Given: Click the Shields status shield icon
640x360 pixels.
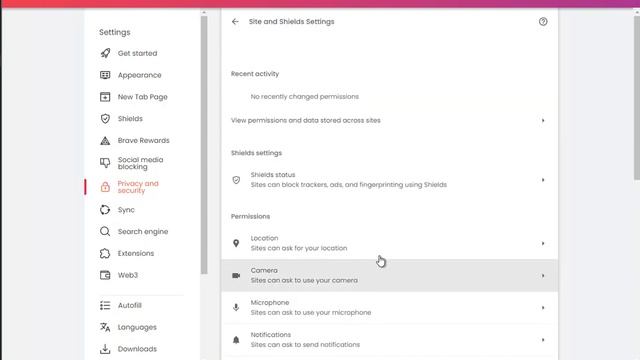Looking at the screenshot, I should [236, 180].
